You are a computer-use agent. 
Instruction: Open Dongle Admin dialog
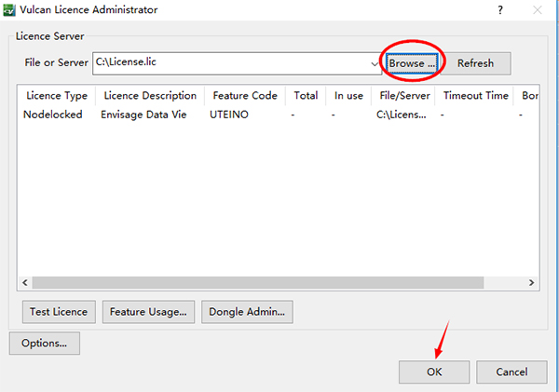247,312
